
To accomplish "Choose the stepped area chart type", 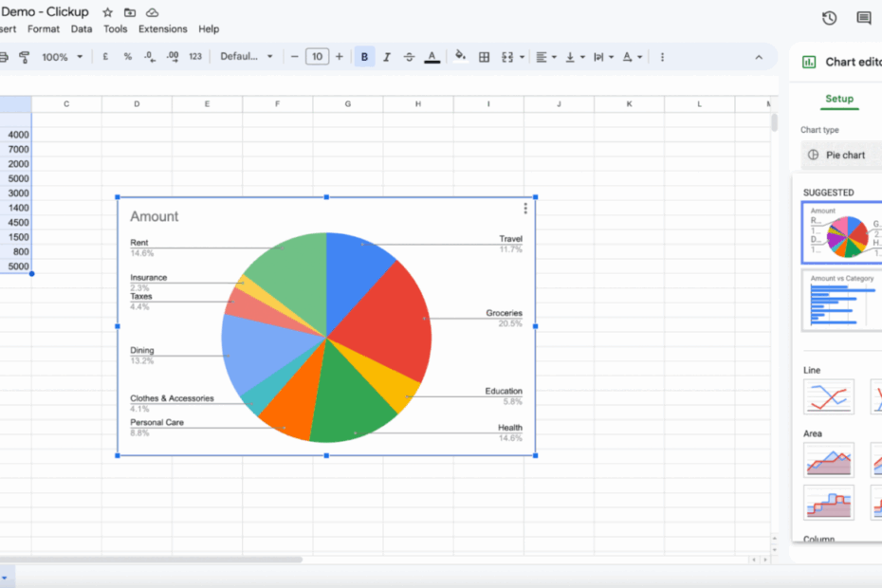I will (829, 503).
